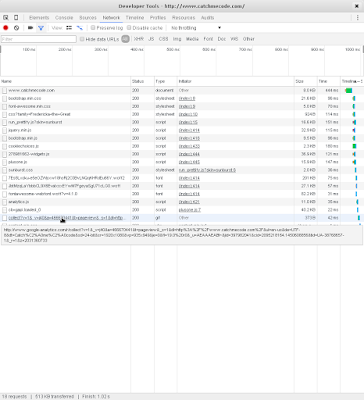Select the bootstrap.min.js request
This screenshot has height=400, width=364.
[x=182, y=138]
